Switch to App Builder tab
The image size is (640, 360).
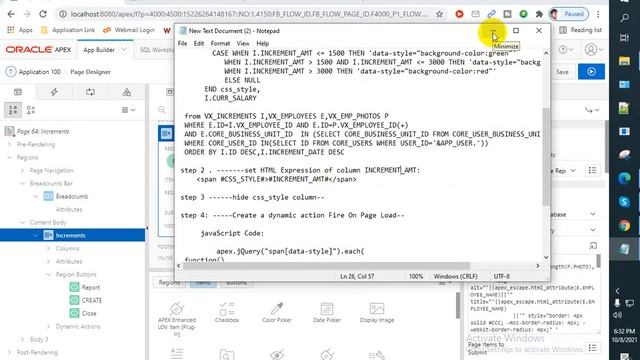pos(99,50)
